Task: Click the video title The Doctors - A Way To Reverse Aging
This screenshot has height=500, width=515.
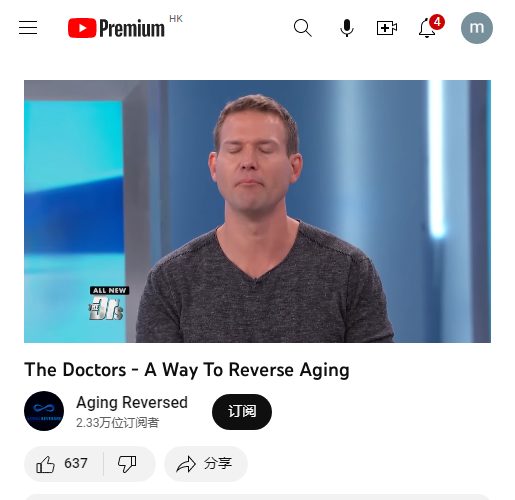Action: pos(187,370)
